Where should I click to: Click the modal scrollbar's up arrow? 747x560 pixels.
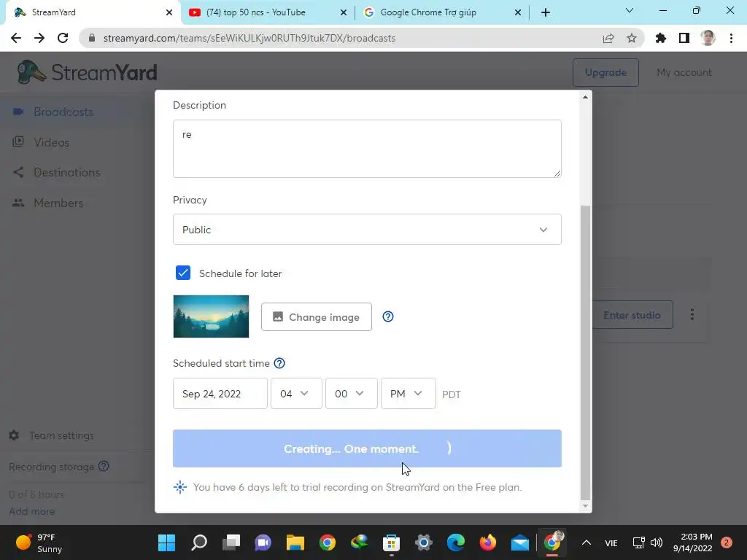(x=586, y=97)
